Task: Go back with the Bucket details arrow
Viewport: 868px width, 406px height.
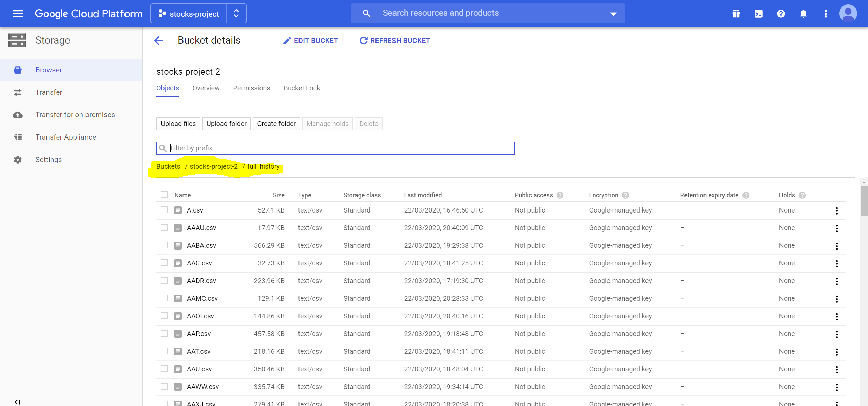Action: (158, 41)
